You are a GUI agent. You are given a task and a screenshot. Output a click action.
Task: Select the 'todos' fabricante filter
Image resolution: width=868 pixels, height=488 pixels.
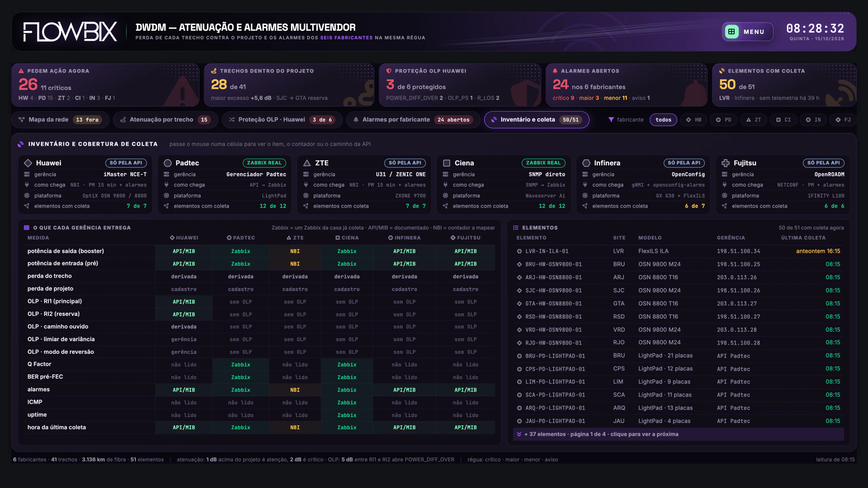tap(663, 120)
